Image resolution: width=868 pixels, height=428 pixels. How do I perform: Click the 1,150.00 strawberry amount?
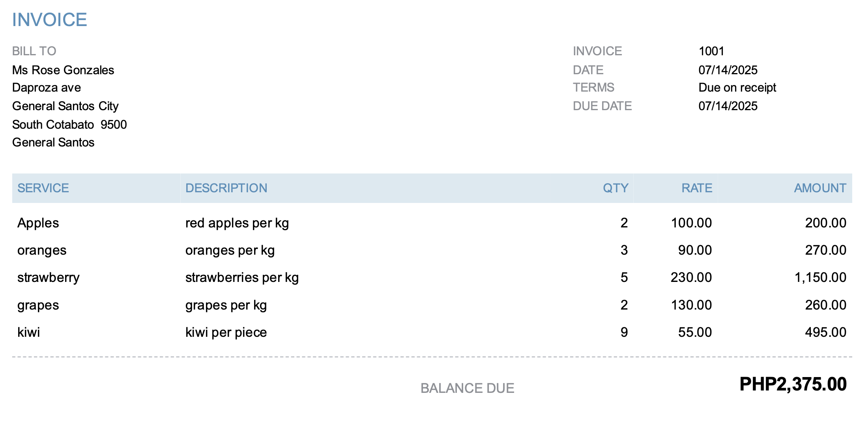820,278
